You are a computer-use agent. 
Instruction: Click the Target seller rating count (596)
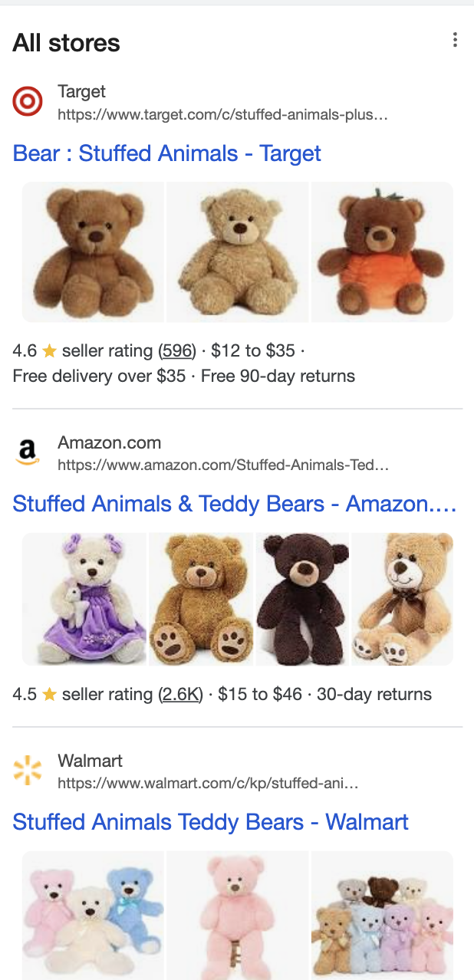177,351
